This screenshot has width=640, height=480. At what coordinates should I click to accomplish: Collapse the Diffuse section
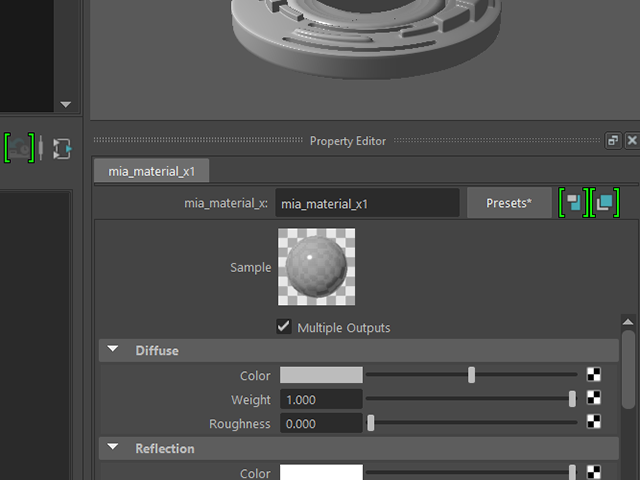coord(113,349)
